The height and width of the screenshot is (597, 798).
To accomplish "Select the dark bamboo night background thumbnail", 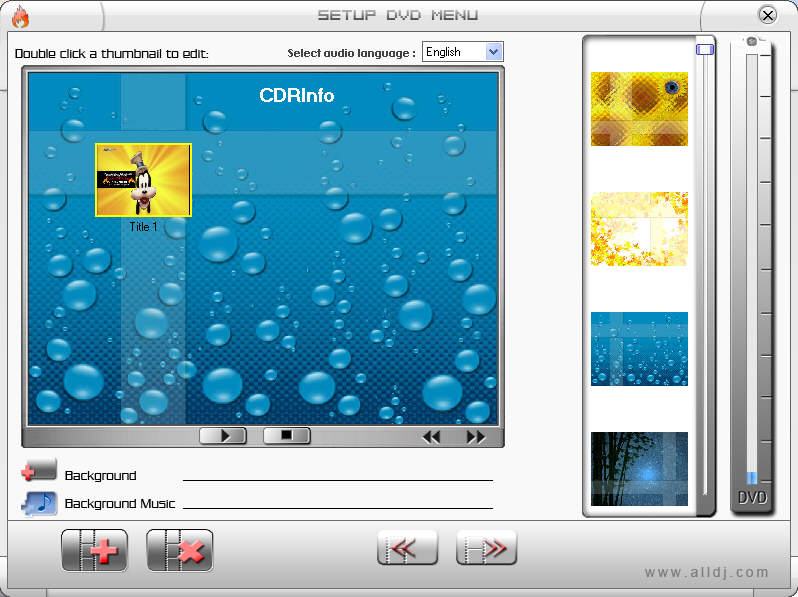I will point(639,468).
